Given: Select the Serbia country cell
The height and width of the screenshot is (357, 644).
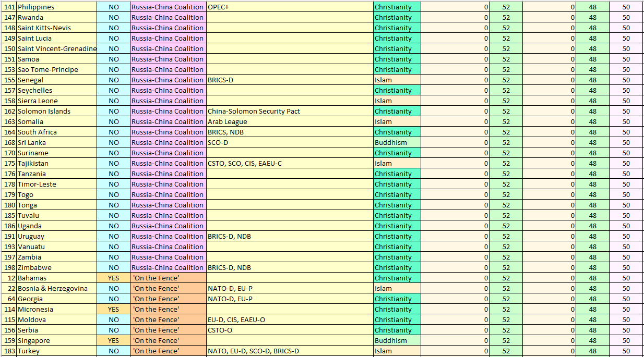Looking at the screenshot, I should pyautogui.click(x=57, y=330).
